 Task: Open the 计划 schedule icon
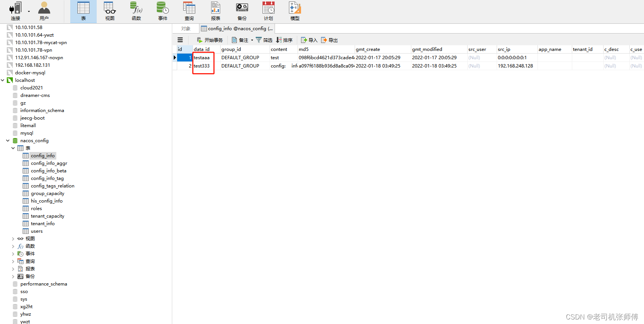(x=269, y=11)
